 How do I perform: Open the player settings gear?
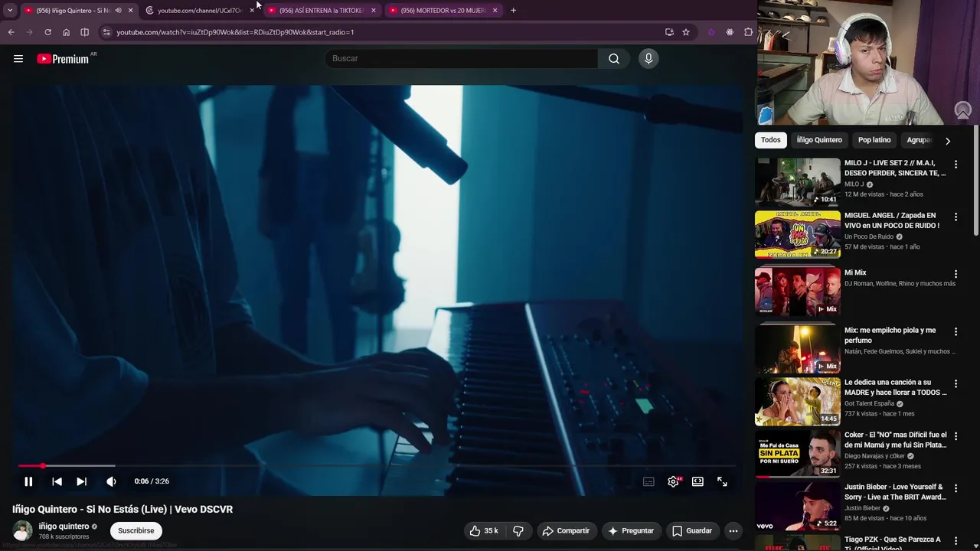click(x=673, y=481)
